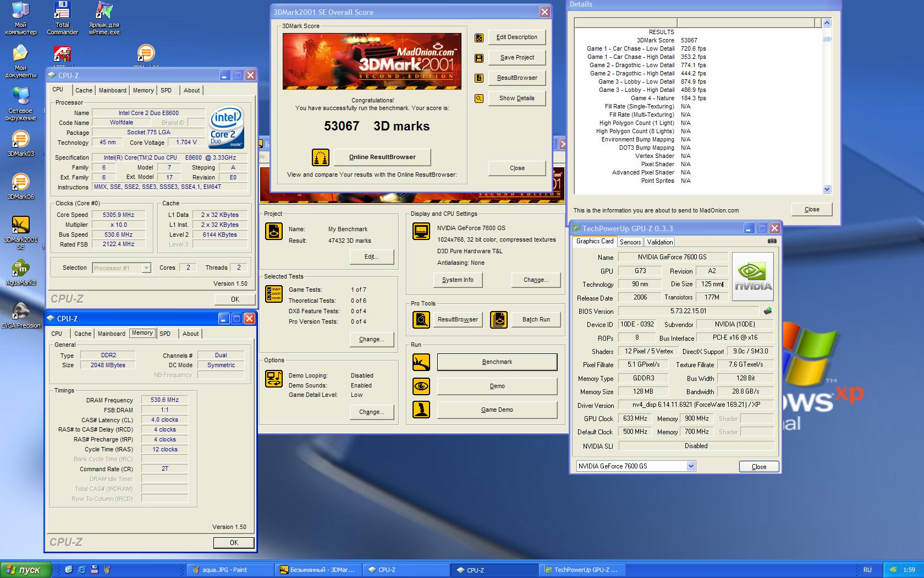Click Change button under Selected Tests
Image resolution: width=924 pixels, height=578 pixels.
372,340
